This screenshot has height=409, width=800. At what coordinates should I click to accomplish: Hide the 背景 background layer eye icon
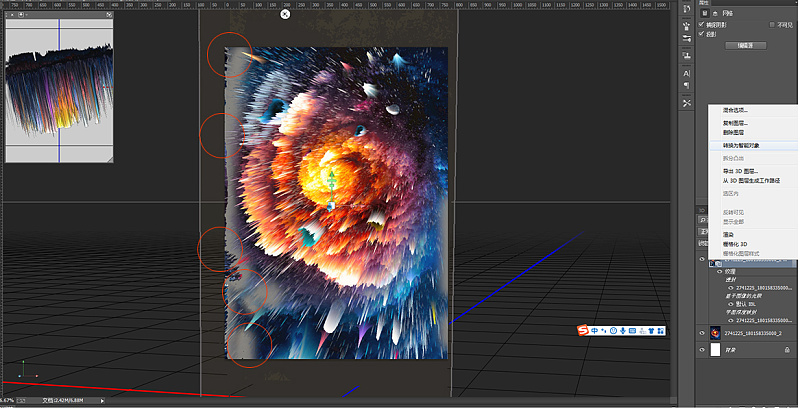(700, 349)
